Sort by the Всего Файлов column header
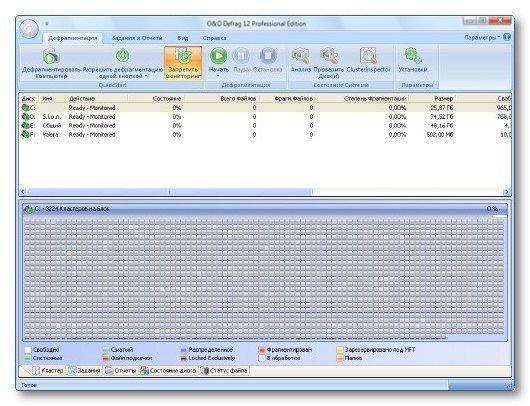 (222, 98)
